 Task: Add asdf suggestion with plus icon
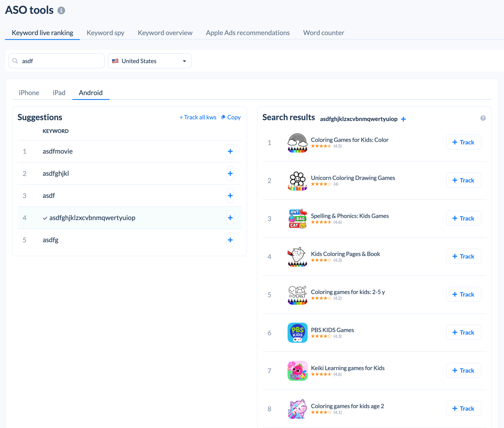(x=230, y=196)
